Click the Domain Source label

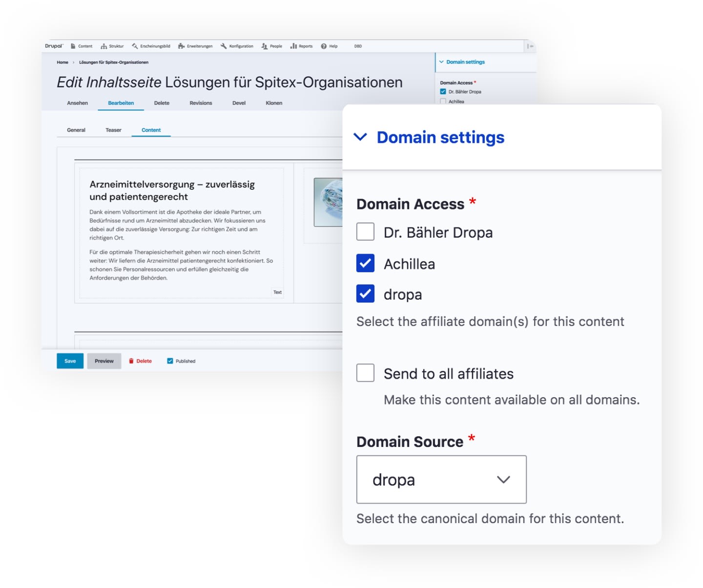coord(410,442)
